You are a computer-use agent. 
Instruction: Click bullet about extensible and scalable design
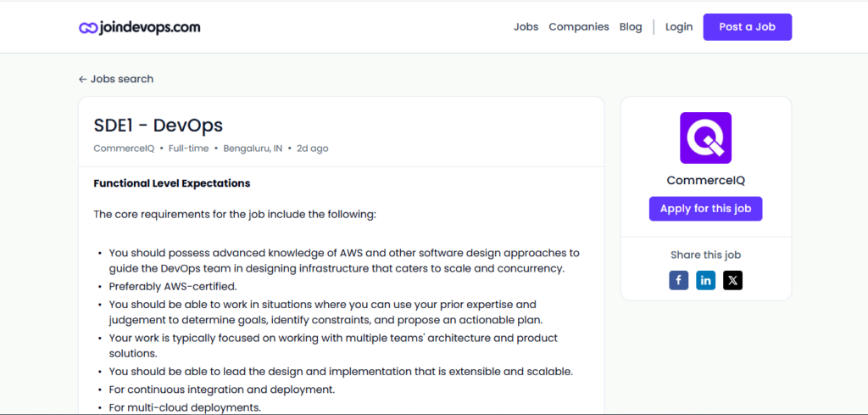(x=341, y=371)
